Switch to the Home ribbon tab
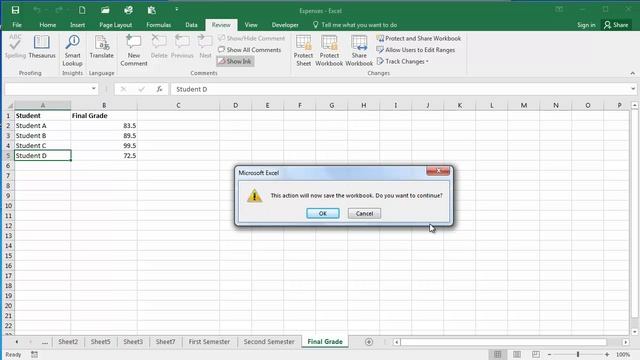 pyautogui.click(x=48, y=25)
